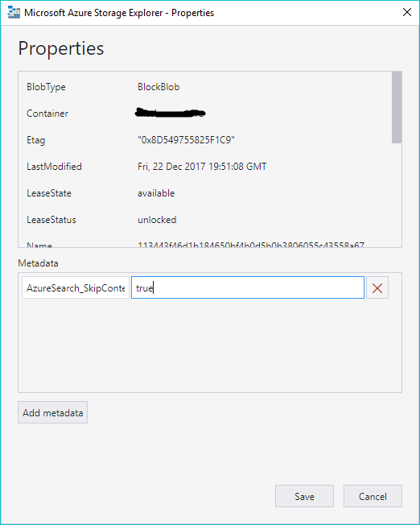Select the LeaseState value available
420x525 pixels.
pyautogui.click(x=156, y=193)
